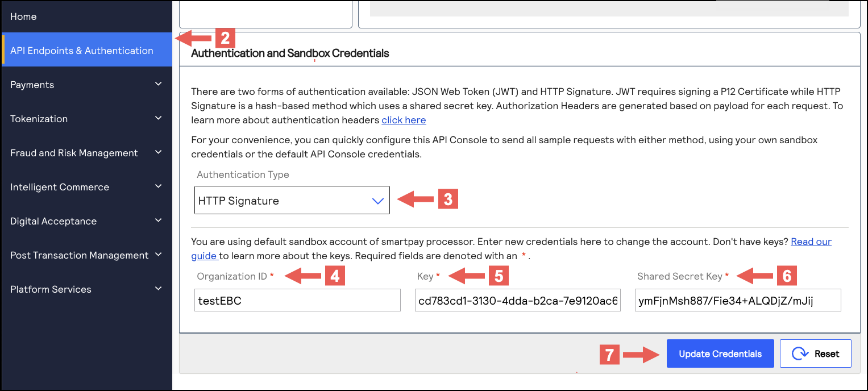Expand the Digital Acceptance section chevron
Image resolution: width=868 pixels, height=391 pixels.
158,221
